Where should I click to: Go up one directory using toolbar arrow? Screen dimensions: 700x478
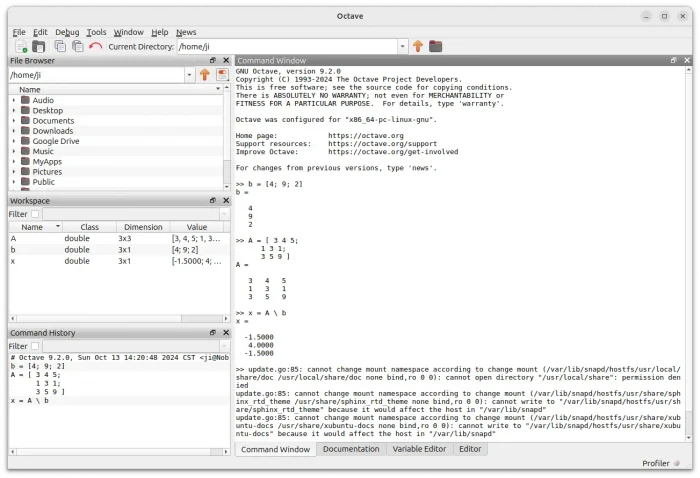418,46
